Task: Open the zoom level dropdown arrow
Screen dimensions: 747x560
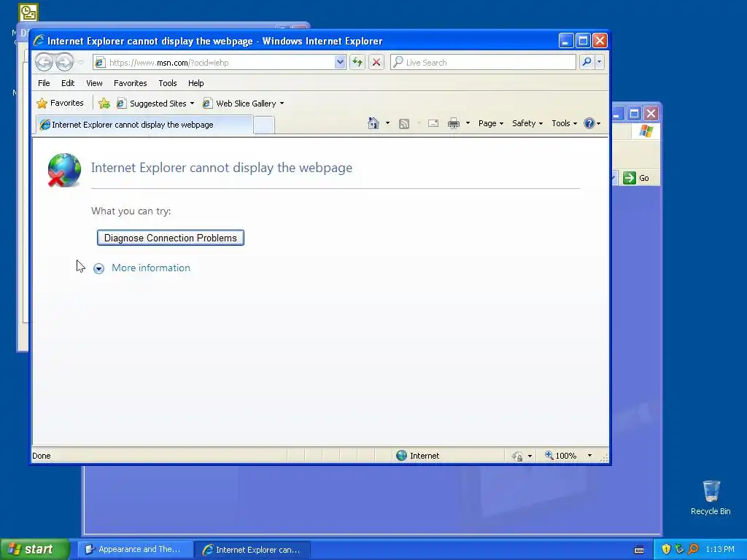Action: coord(589,456)
